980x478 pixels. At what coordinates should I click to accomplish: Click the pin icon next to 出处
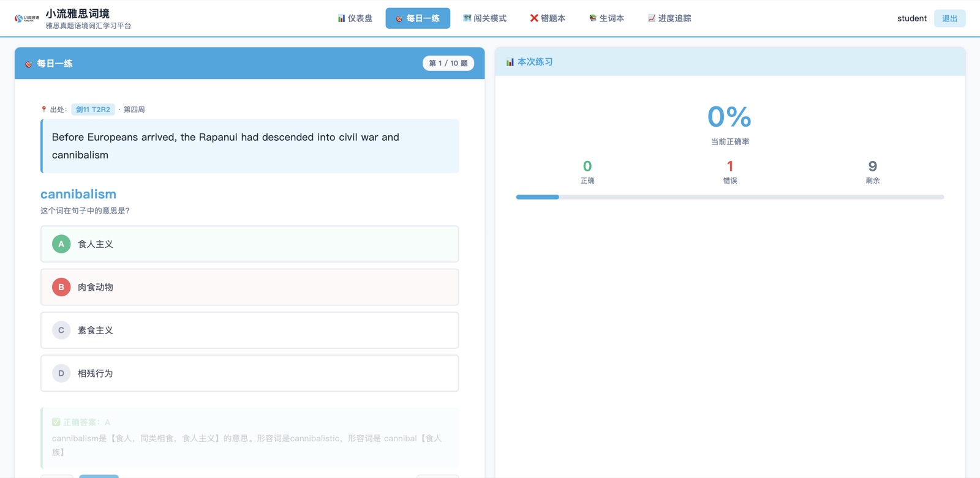(x=43, y=110)
